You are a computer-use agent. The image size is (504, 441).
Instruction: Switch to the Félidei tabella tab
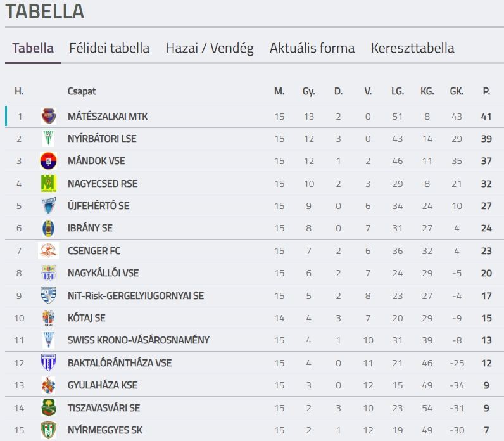tap(110, 48)
